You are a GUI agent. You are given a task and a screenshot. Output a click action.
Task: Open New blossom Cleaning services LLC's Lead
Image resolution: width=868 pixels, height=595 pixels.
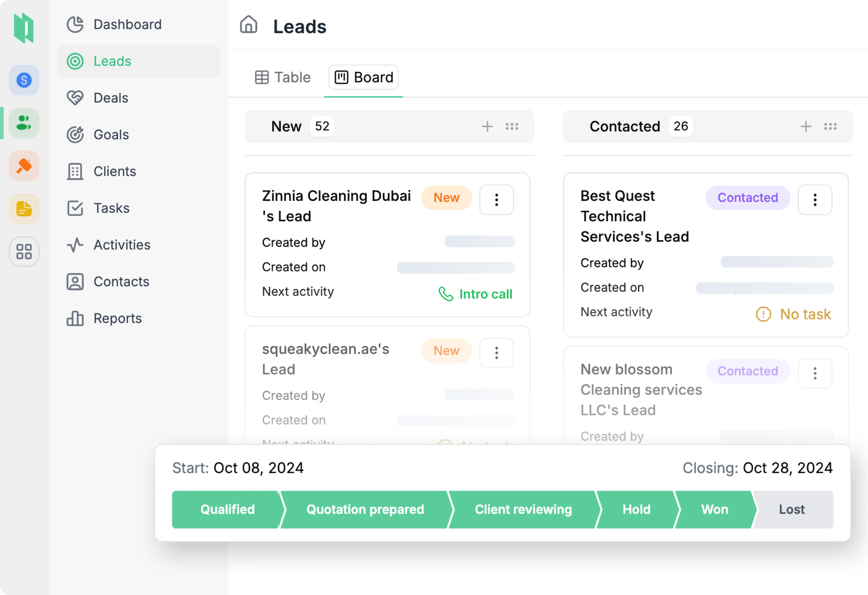(641, 390)
